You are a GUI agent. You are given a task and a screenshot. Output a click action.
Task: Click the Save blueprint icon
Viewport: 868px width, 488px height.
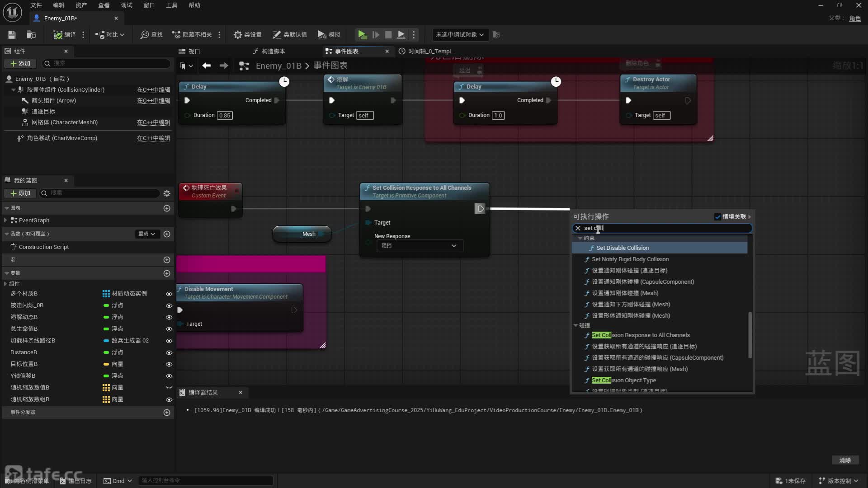[x=12, y=35]
